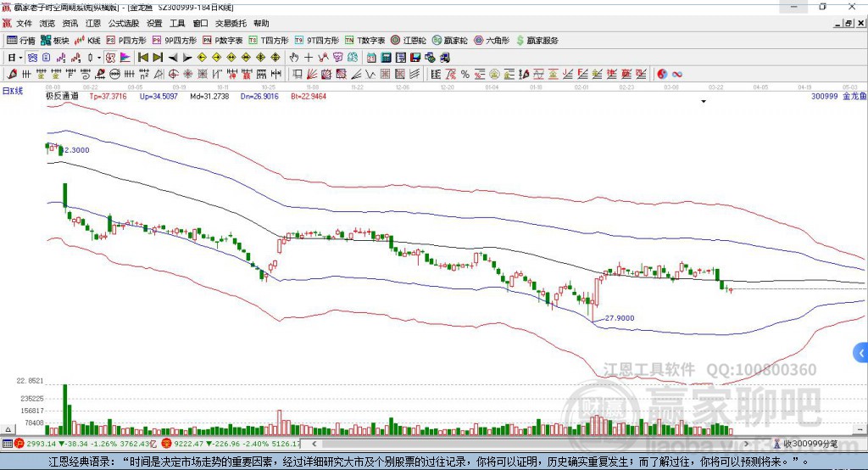This screenshot has width=868, height=470.
Task: Open the T四方形 tool
Action: 269,41
